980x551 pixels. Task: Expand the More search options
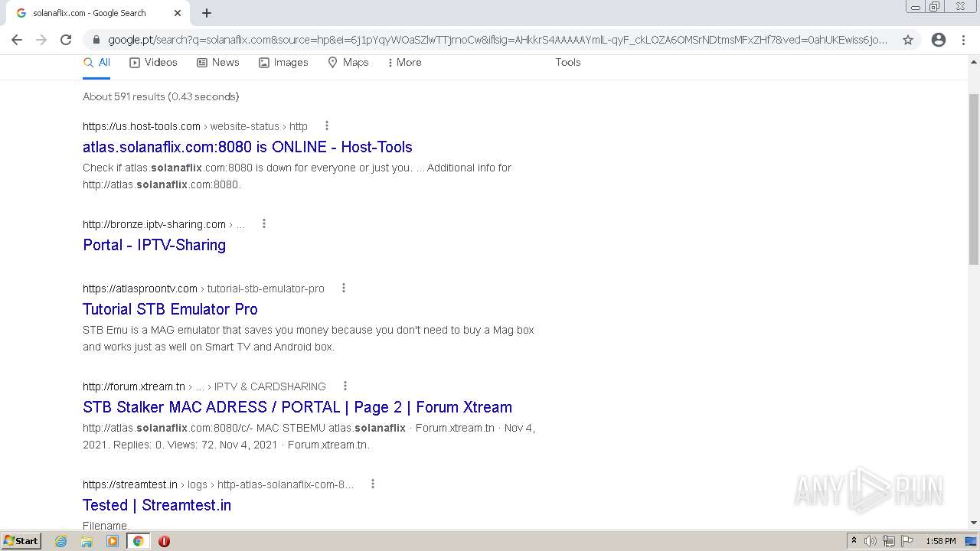(405, 63)
